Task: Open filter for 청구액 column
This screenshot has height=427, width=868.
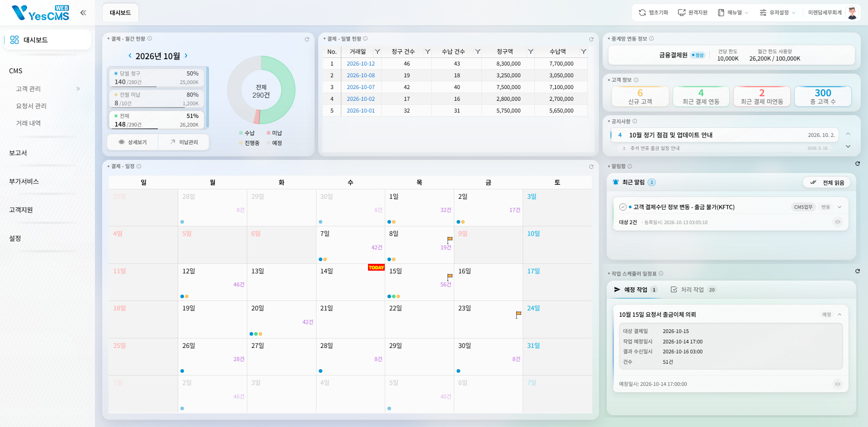Action: 531,52
